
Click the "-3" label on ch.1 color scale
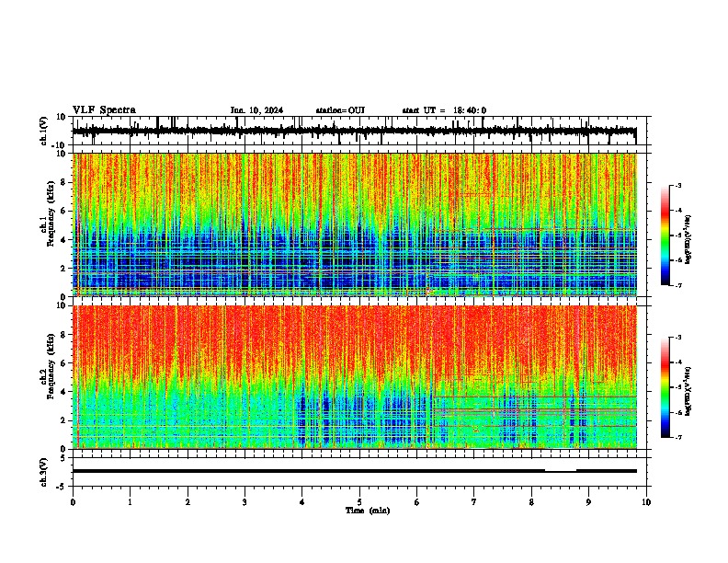(x=677, y=185)
